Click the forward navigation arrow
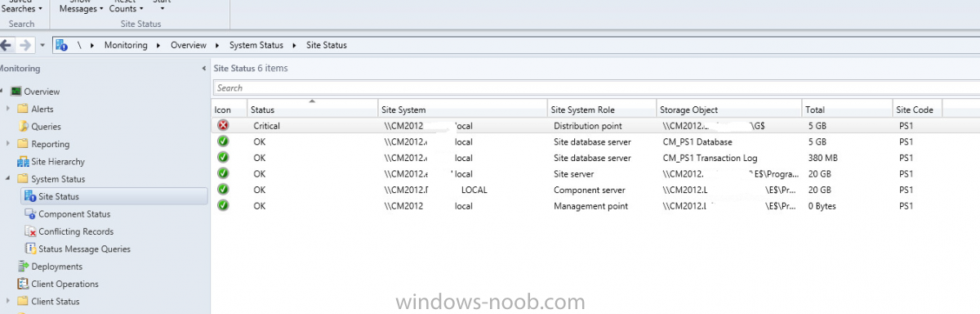The width and height of the screenshot is (980, 314). [x=25, y=45]
